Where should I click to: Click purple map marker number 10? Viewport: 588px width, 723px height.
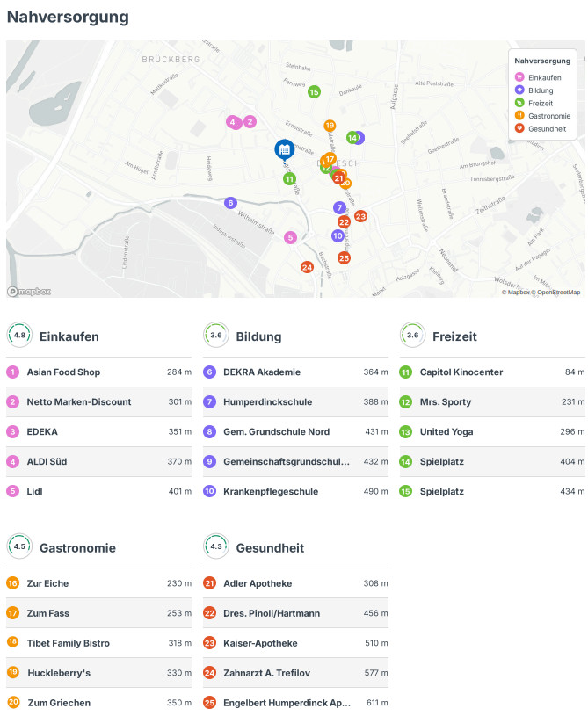coord(338,235)
